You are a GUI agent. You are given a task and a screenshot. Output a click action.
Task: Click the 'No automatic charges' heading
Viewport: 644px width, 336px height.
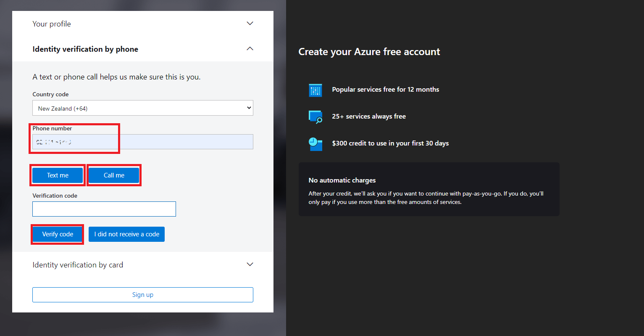pyautogui.click(x=342, y=180)
